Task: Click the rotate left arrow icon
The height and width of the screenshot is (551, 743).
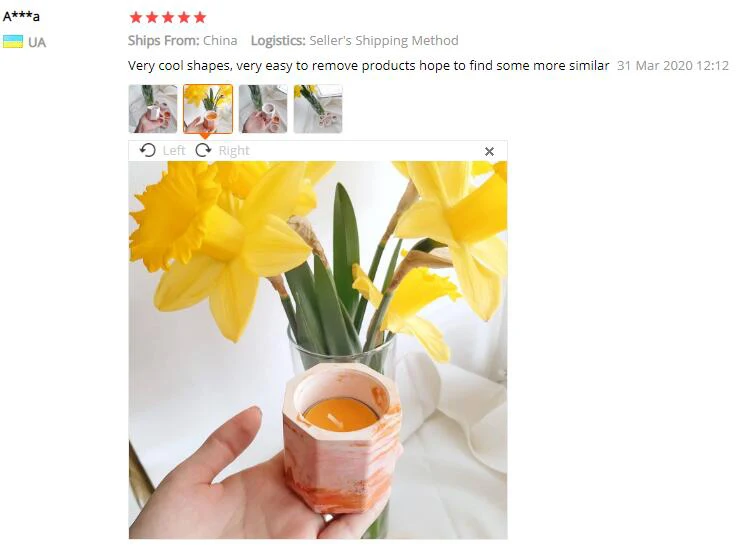Action: click(147, 151)
